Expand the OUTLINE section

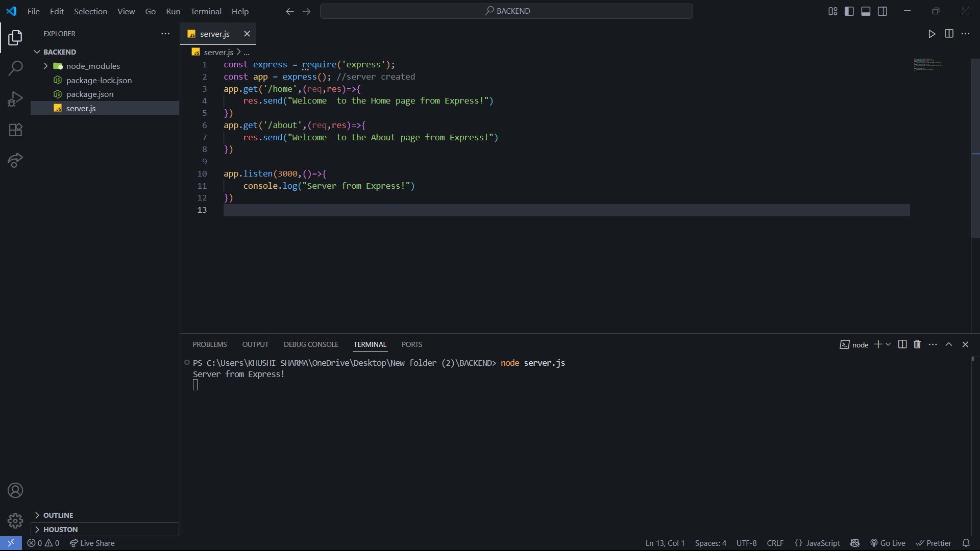(58, 515)
